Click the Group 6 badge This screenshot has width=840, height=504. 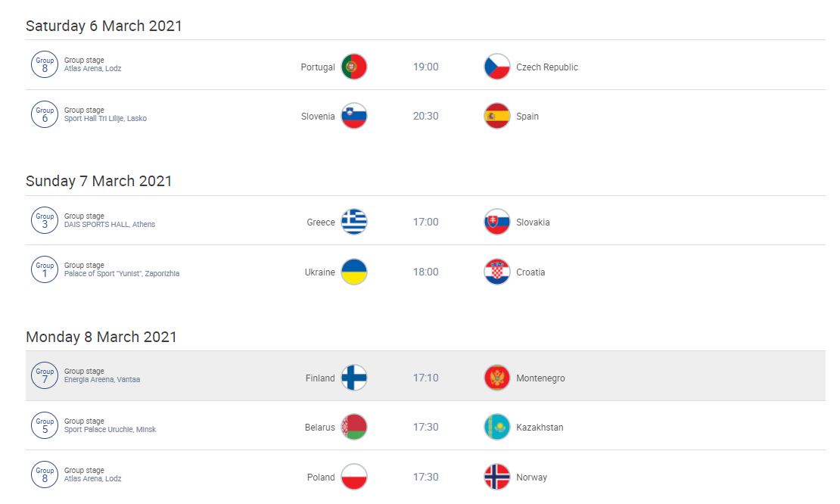click(45, 114)
